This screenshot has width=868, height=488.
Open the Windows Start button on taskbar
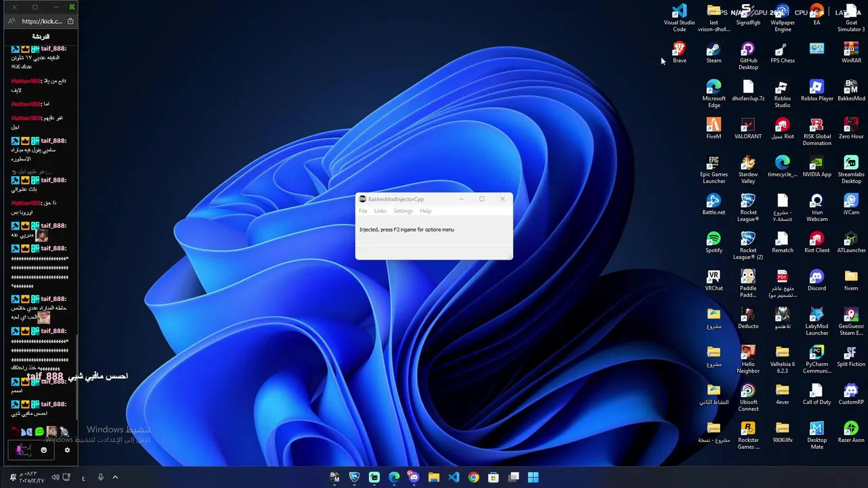(533, 477)
